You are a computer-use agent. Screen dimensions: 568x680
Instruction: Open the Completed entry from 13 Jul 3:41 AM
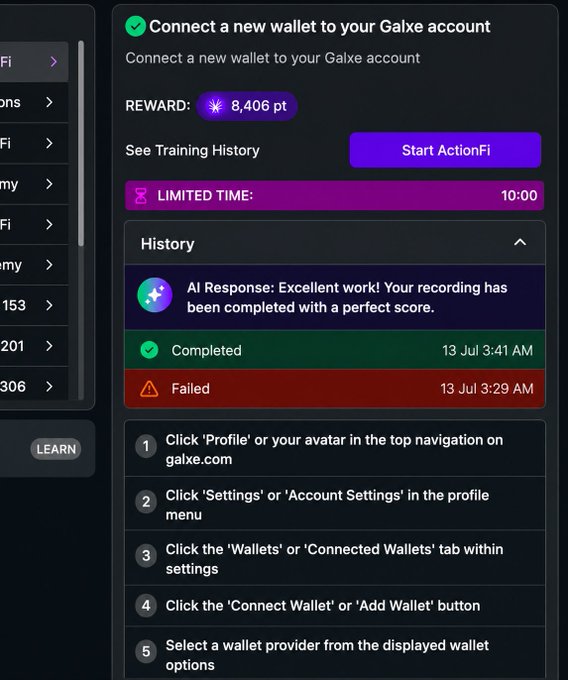(x=335, y=350)
